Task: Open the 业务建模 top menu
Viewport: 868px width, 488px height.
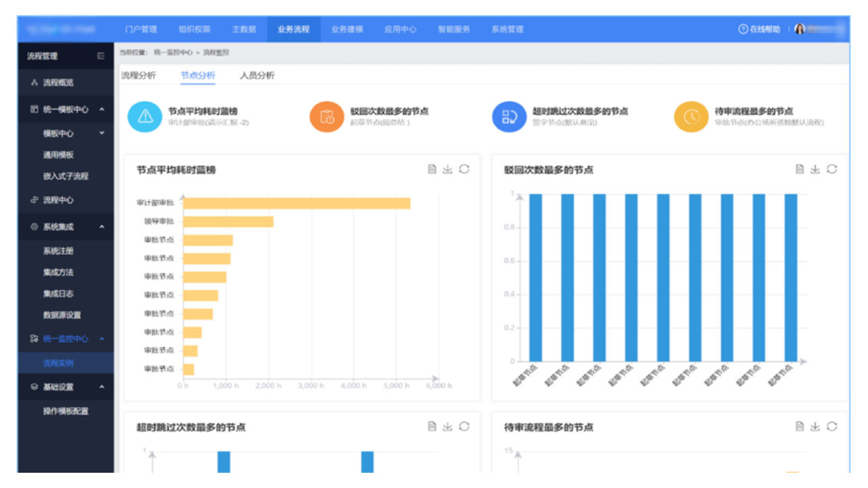Action: click(347, 29)
